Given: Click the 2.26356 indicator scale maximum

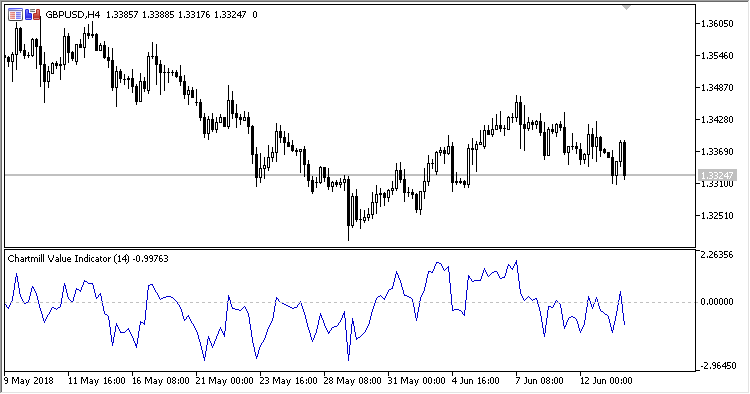Looking at the screenshot, I should (x=717, y=255).
